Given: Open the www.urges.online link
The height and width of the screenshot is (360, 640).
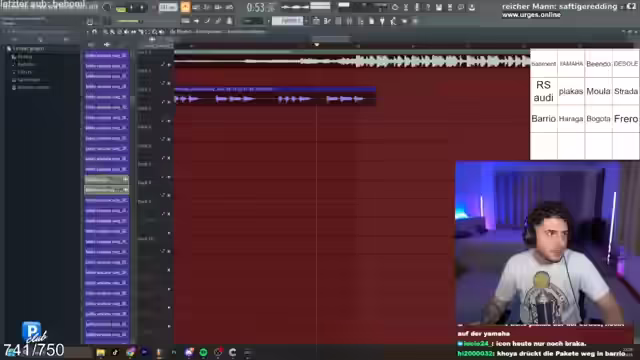Looking at the screenshot, I should (x=531, y=15).
